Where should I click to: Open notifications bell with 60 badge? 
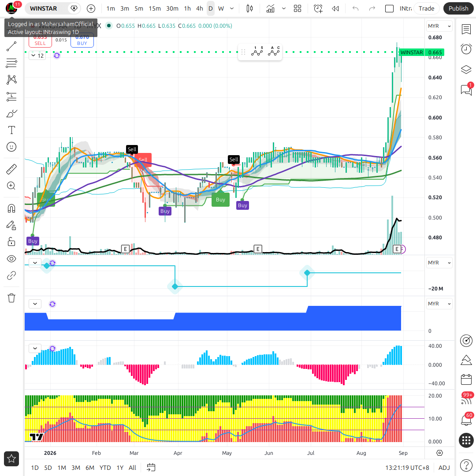[466, 420]
